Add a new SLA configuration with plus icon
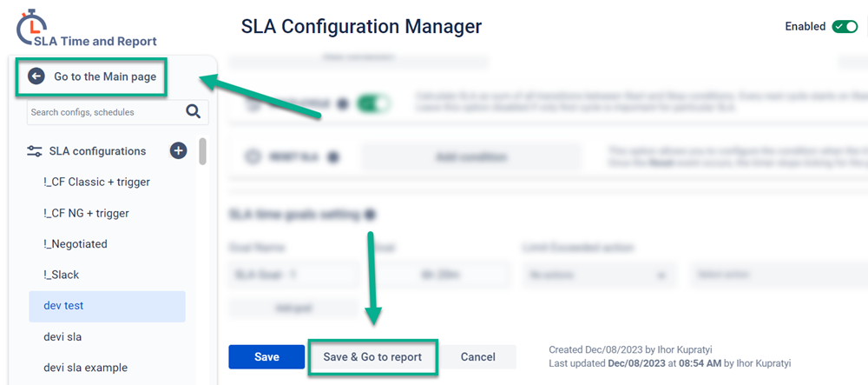The width and height of the screenshot is (868, 385). [x=178, y=150]
